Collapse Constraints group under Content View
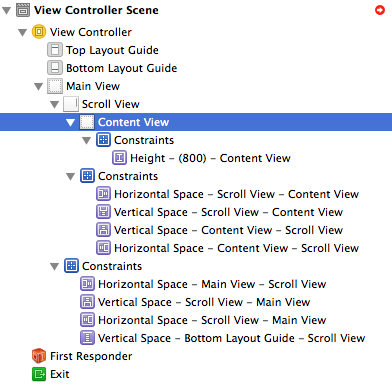The height and width of the screenshot is (385, 392). [x=87, y=141]
